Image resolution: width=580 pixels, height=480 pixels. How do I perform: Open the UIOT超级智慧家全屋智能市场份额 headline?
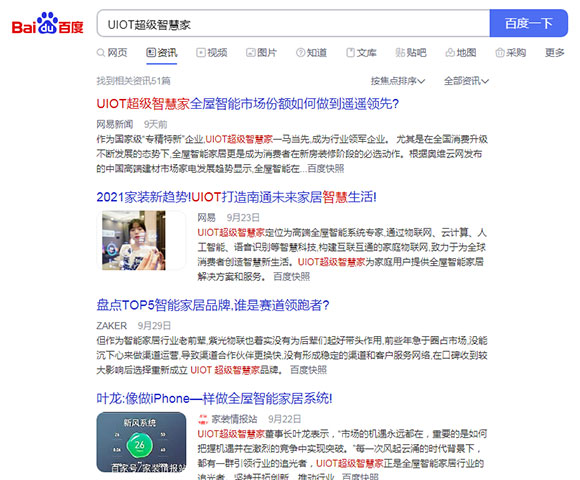(x=247, y=104)
